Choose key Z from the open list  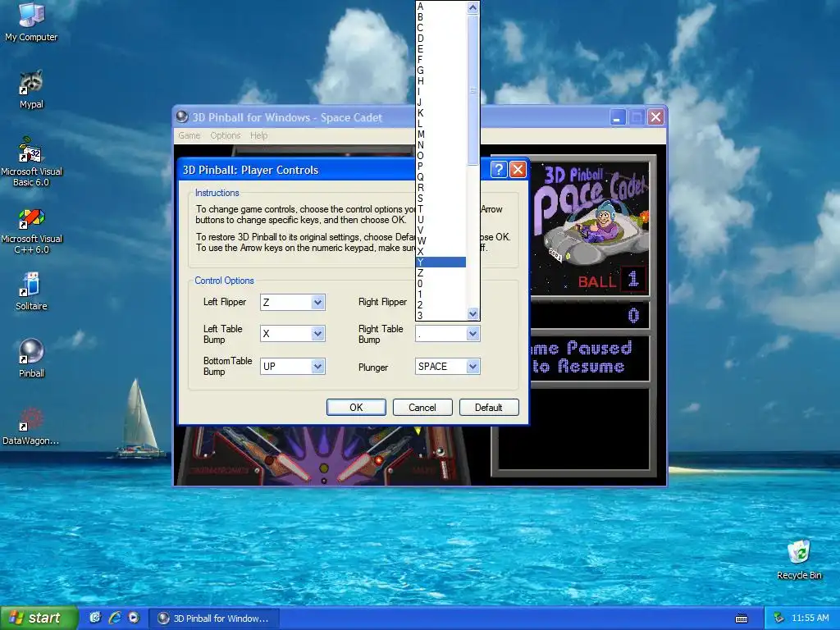click(x=441, y=272)
